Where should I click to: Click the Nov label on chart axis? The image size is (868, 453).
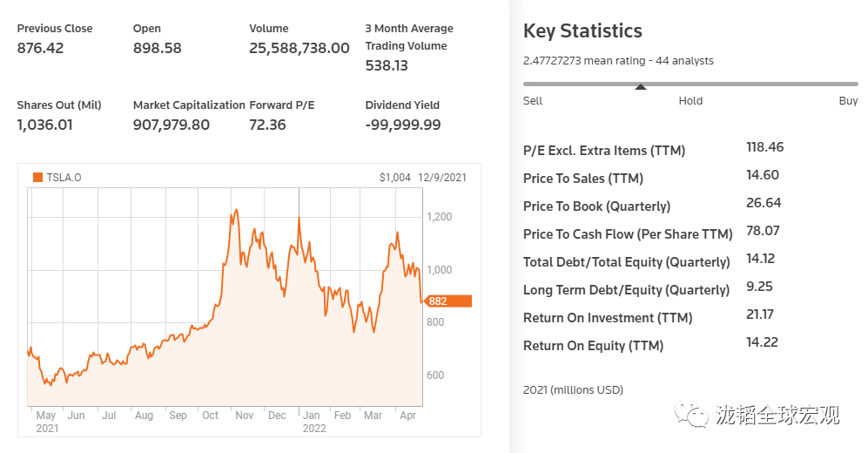point(244,416)
